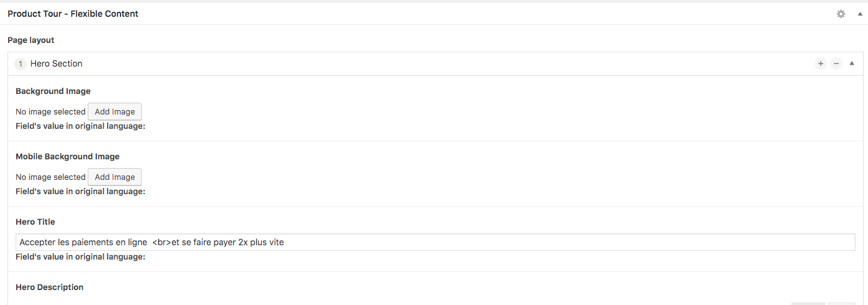Click the Hero Description field label

click(50, 288)
